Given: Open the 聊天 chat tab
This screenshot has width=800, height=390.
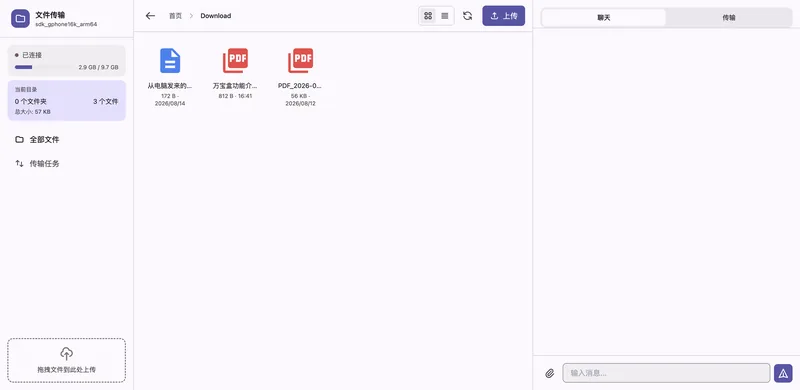Looking at the screenshot, I should tap(604, 17).
